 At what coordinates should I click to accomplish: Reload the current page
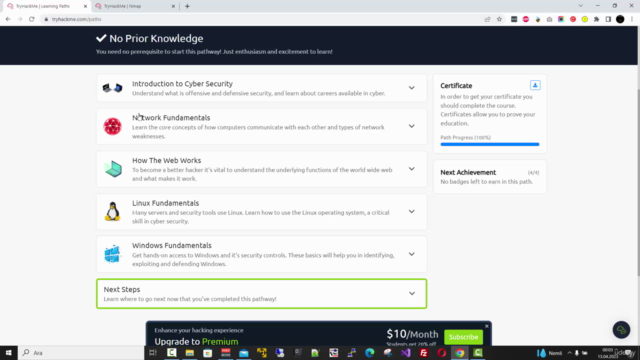31,19
